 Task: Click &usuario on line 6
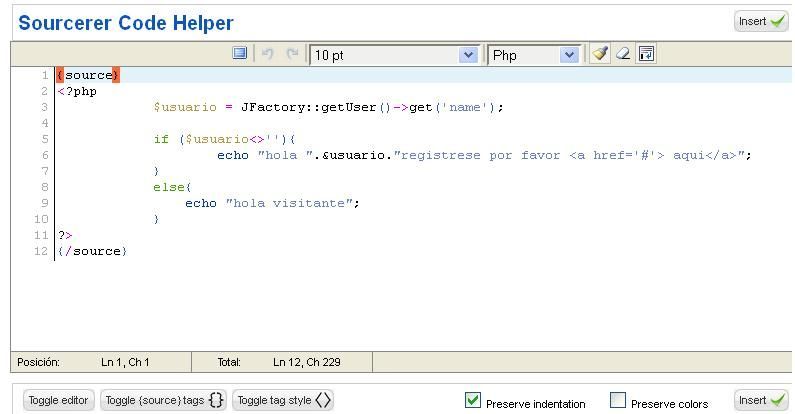pyautogui.click(x=353, y=155)
